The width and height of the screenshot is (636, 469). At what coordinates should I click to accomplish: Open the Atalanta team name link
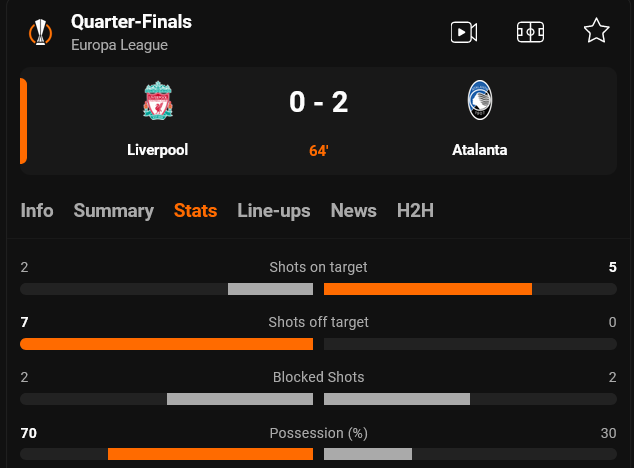[x=480, y=150]
